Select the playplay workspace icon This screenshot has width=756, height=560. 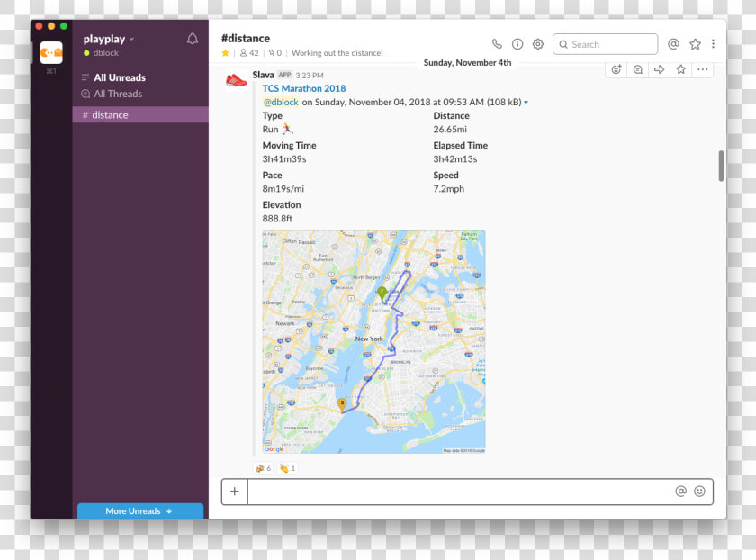(x=51, y=52)
